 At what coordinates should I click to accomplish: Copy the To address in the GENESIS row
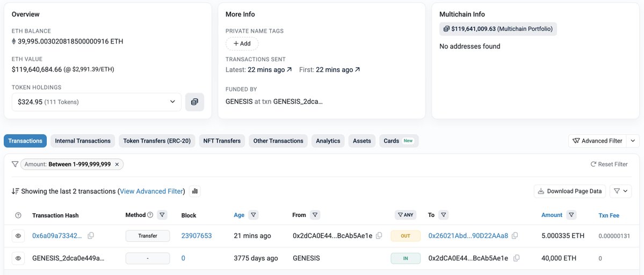pyautogui.click(x=517, y=258)
